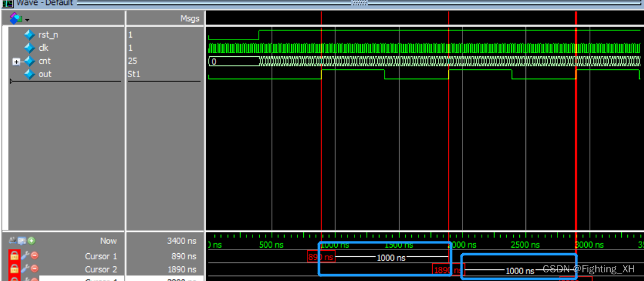Click the Cursor 1 time value 890 ns
This screenshot has width=644, height=281.
184,256
